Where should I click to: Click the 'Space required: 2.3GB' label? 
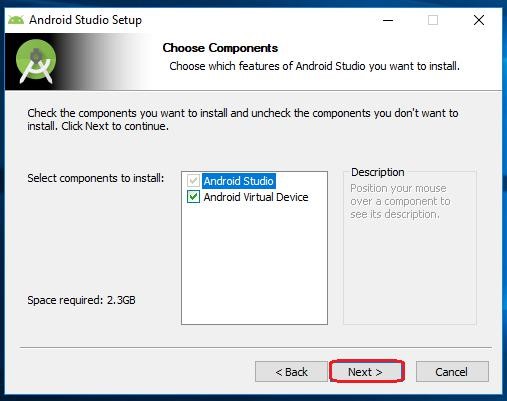[x=81, y=300]
